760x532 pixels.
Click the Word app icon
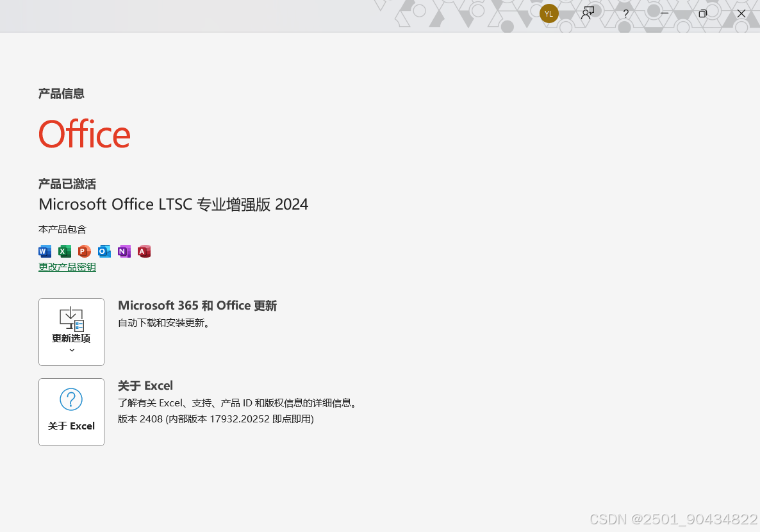click(x=45, y=251)
